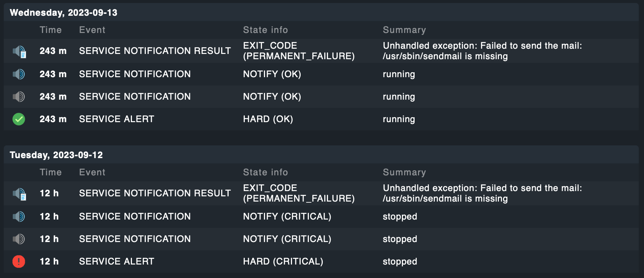Click the green OK checkmark status icon
The height and width of the screenshot is (278, 644).
(x=19, y=119)
